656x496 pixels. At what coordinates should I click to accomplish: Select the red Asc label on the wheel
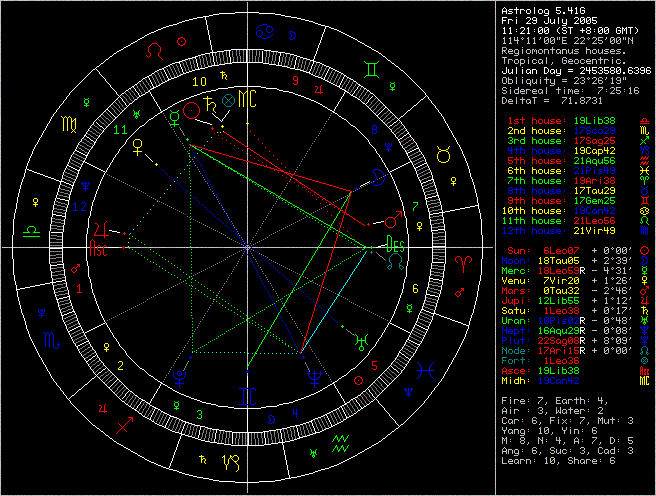[102, 250]
